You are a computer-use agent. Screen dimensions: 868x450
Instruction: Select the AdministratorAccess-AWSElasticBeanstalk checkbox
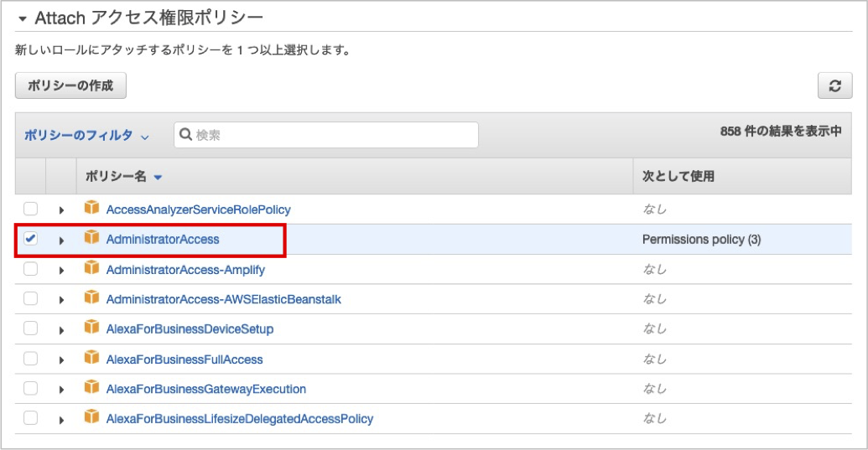pos(30,298)
